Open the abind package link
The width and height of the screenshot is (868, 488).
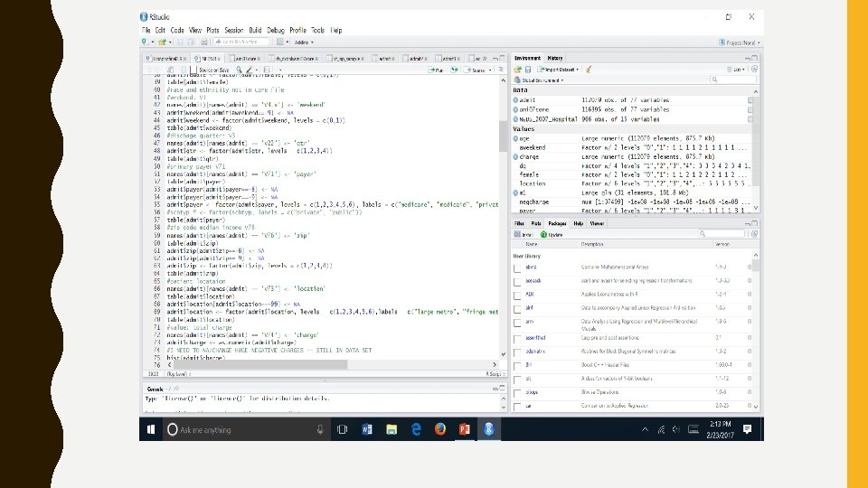(531, 267)
